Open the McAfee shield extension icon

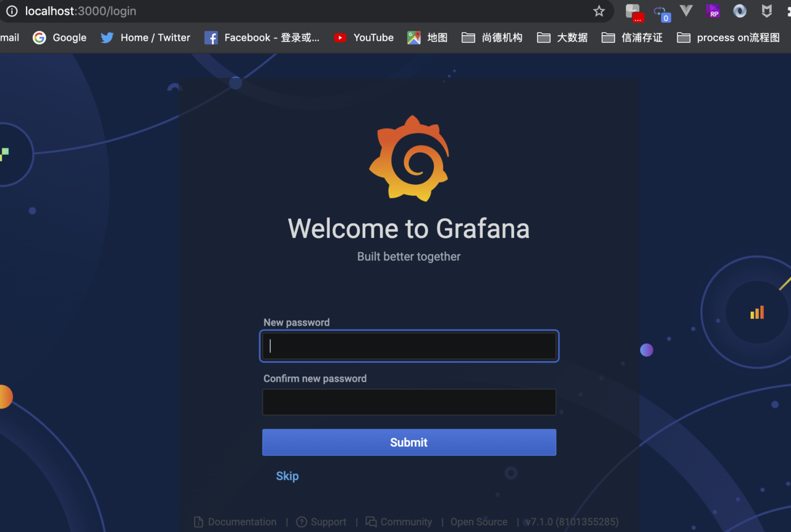pos(766,11)
